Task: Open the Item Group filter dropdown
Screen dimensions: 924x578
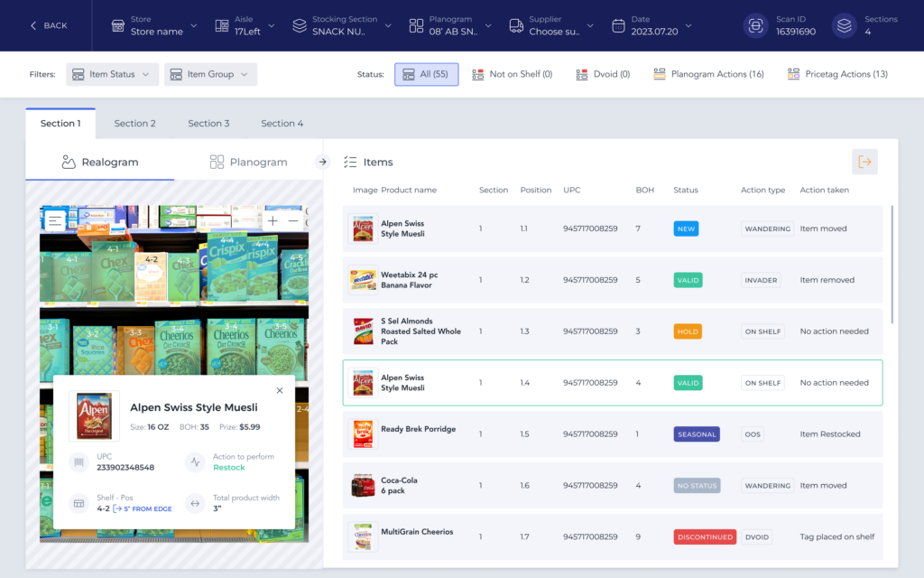Action: 210,74
